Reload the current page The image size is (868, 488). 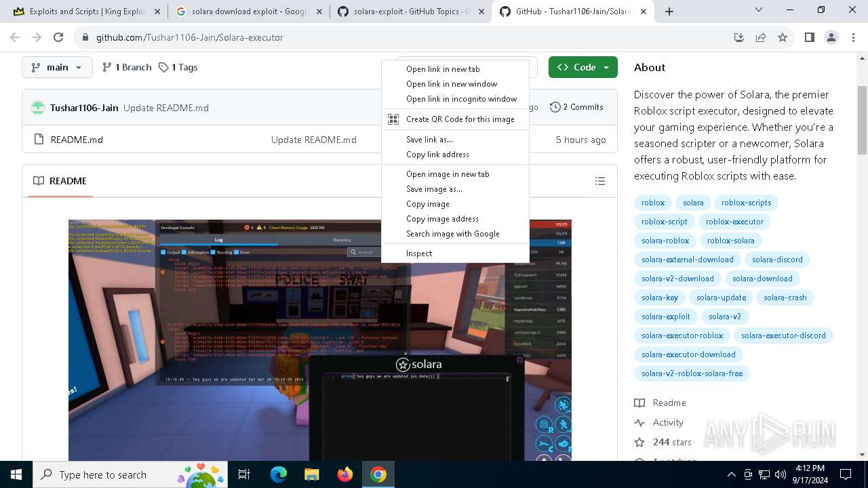pyautogui.click(x=58, y=37)
